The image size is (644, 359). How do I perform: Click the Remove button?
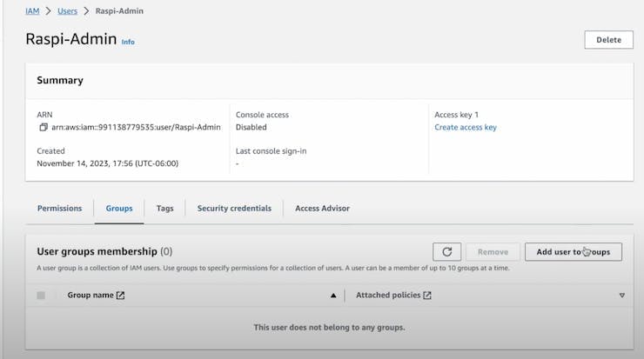(493, 251)
